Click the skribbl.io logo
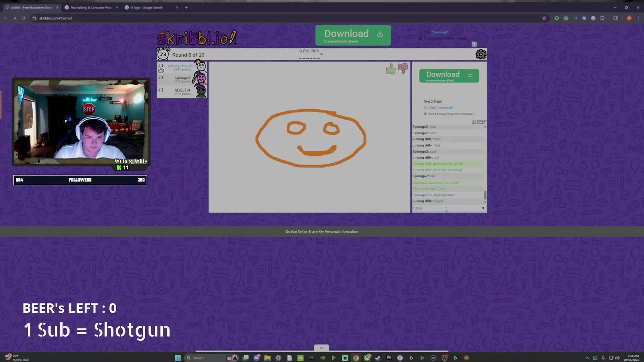The width and height of the screenshot is (644, 362). coord(197,38)
